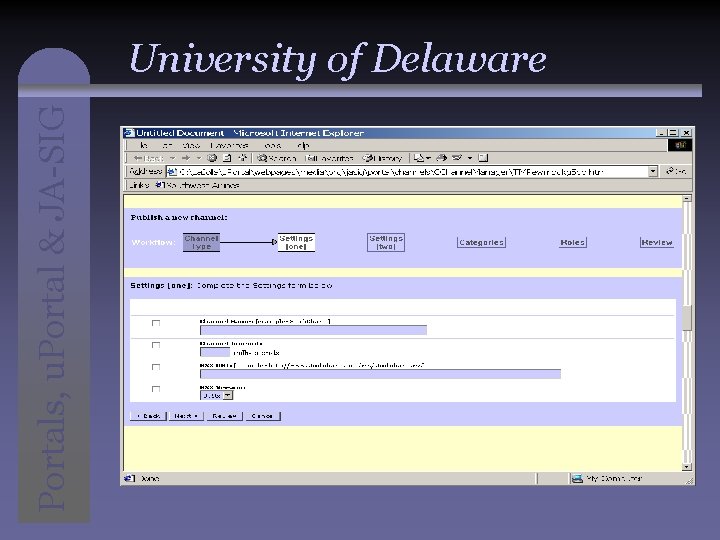Screen dimensions: 720x540
Task: Check the Channel Name row checkbox
Action: (156, 323)
